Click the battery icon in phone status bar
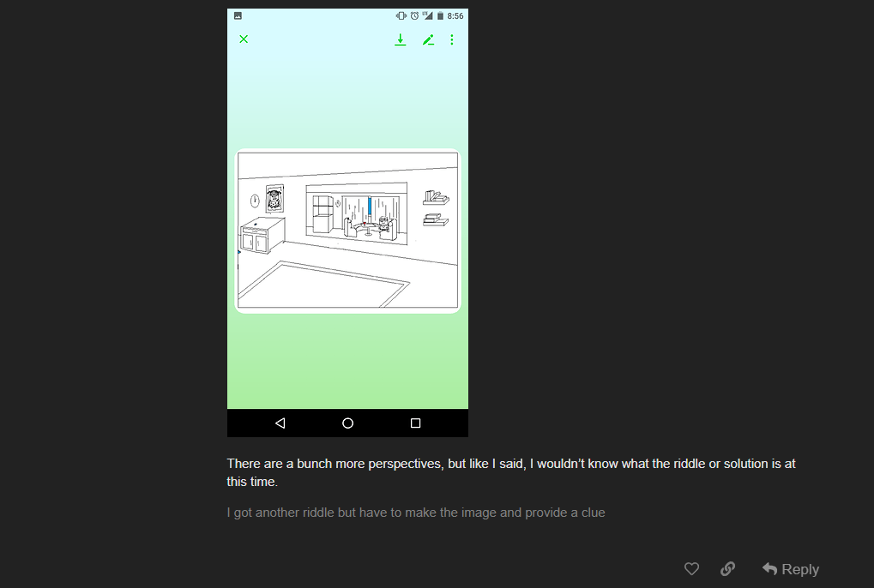Image resolution: width=874 pixels, height=588 pixels. tap(440, 16)
